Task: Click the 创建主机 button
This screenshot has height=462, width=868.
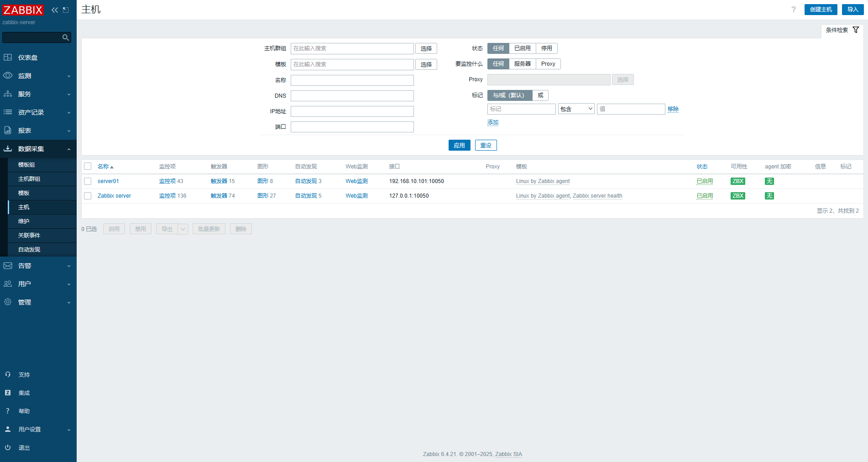Action: 821,10
